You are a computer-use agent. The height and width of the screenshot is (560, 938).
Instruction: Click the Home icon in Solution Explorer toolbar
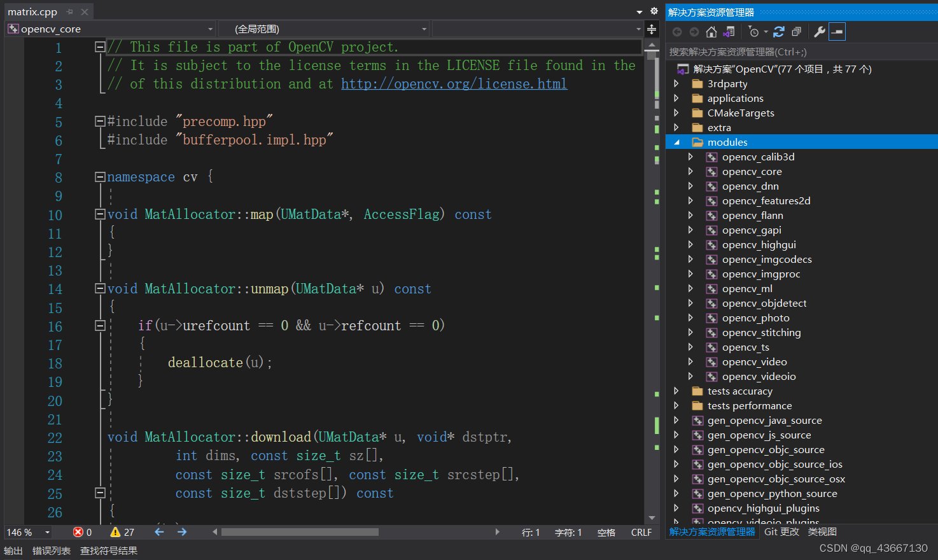point(711,32)
